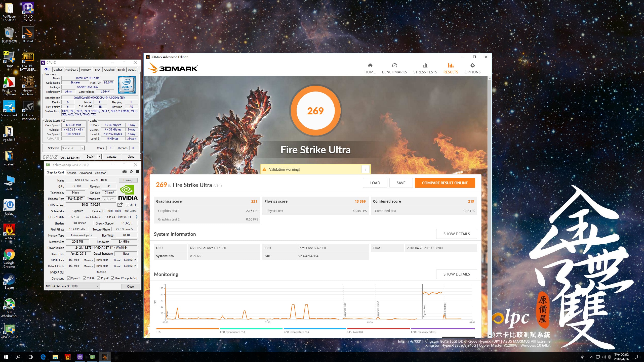This screenshot has height=362, width=644.
Task: Open the Bench tab in CPU-Z
Action: 121,70
